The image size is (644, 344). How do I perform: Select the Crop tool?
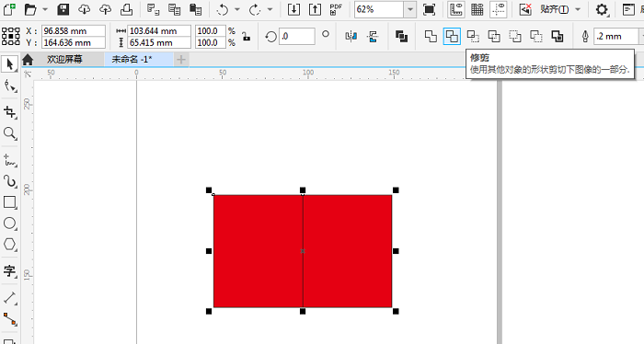[9, 111]
